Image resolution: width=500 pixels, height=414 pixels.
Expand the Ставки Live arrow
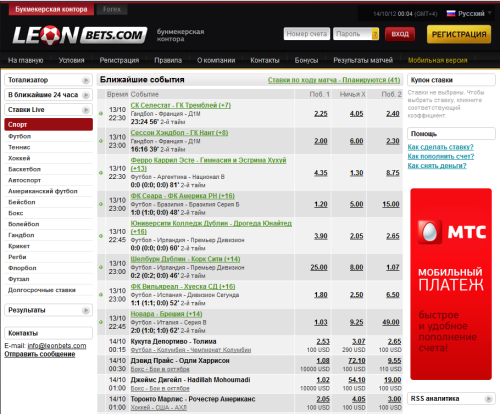[x=86, y=110]
